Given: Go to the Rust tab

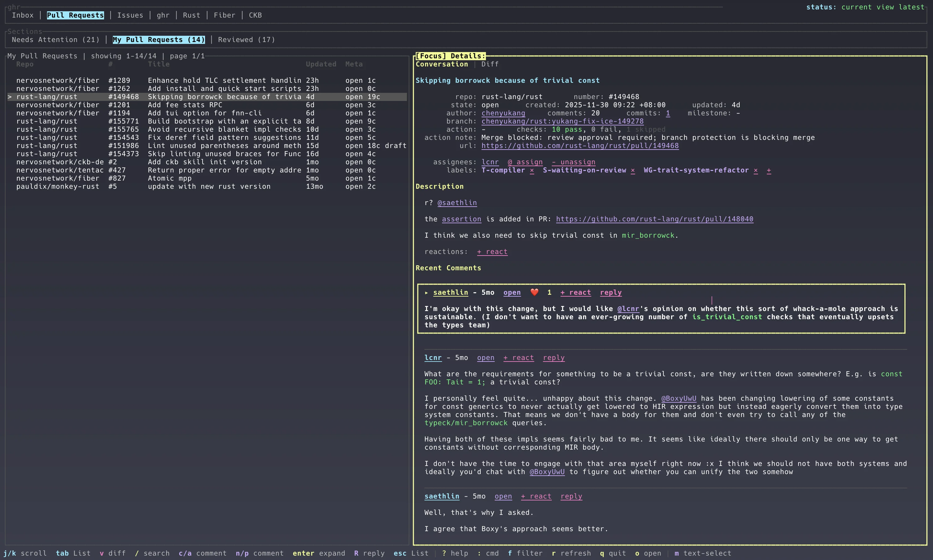Looking at the screenshot, I should [x=192, y=15].
